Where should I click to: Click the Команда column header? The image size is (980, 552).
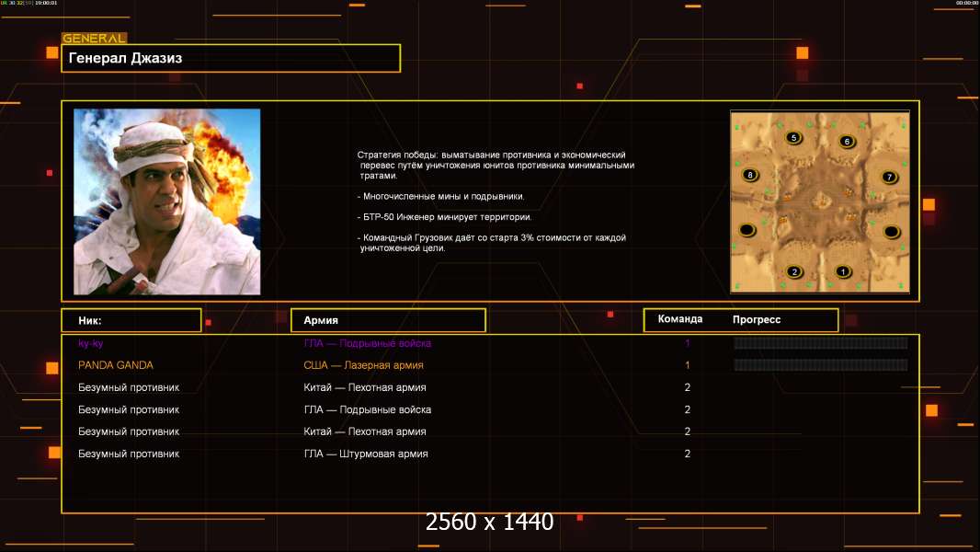point(680,319)
